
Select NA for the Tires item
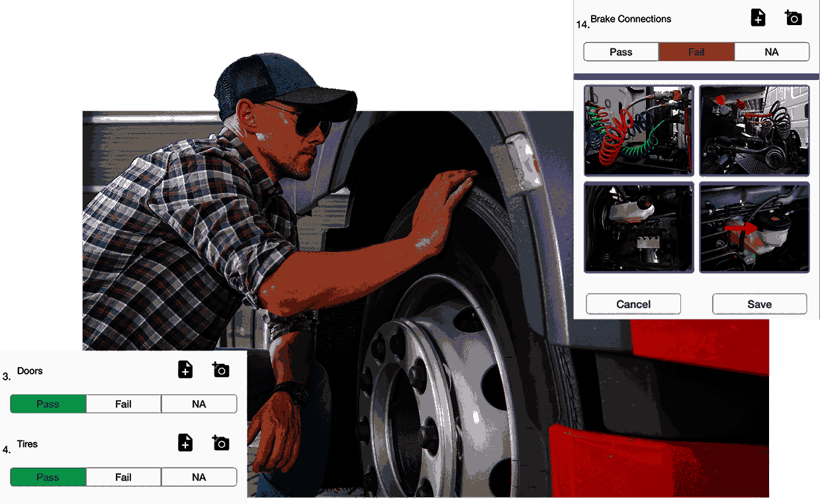pos(199,477)
